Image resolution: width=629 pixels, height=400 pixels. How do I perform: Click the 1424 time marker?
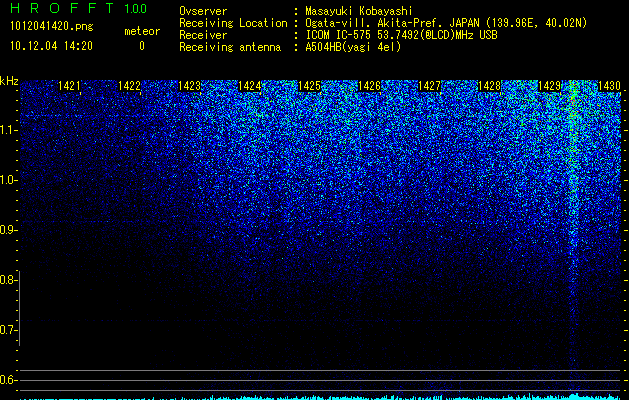(250, 86)
